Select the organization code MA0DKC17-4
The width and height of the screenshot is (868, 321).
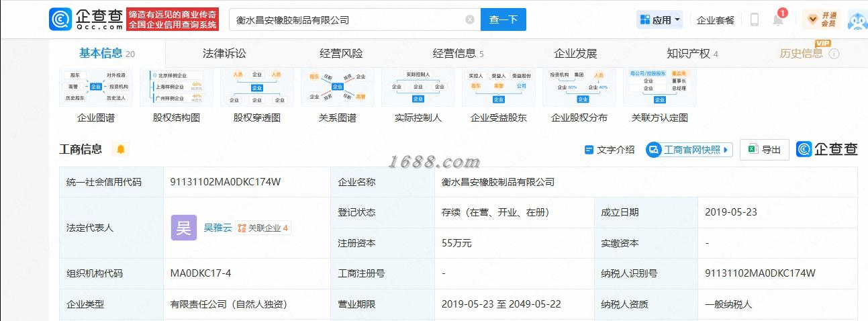tap(201, 273)
